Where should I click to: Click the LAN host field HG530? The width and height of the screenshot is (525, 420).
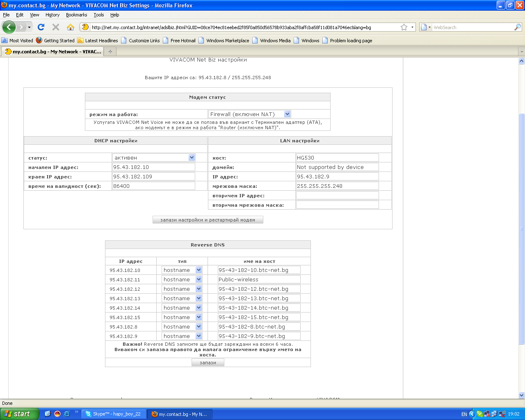point(338,157)
